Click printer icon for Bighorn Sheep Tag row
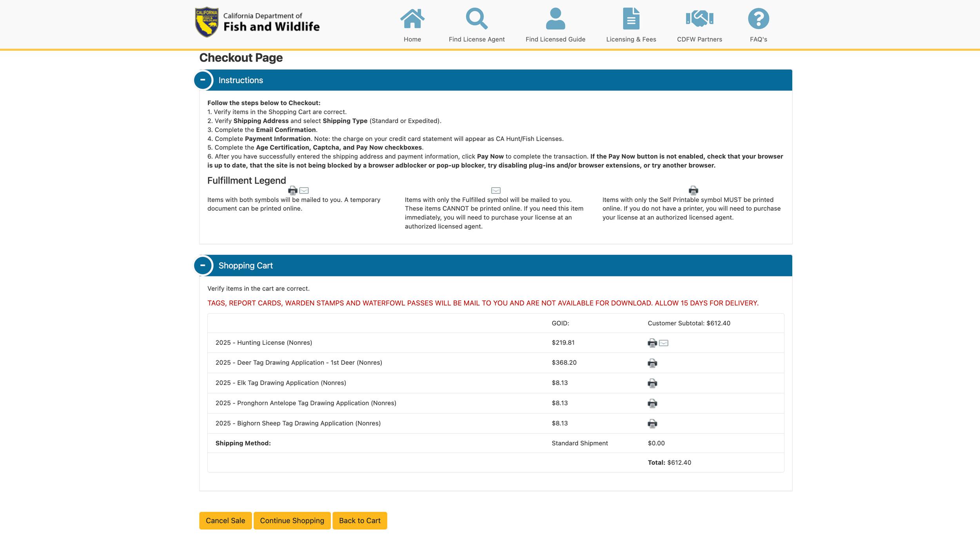Screen dimensions: 980x536 click(652, 423)
